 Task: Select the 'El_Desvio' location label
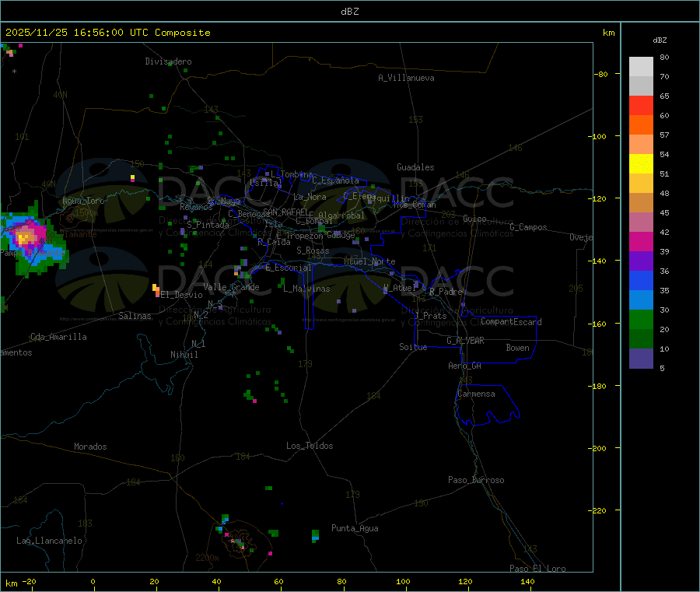pos(182,295)
